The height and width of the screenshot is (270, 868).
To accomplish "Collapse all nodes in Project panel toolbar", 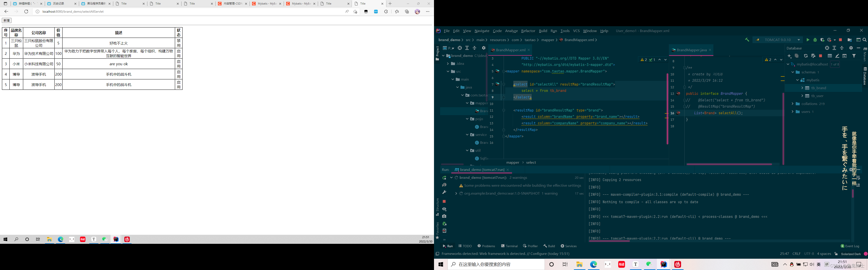I will (474, 48).
